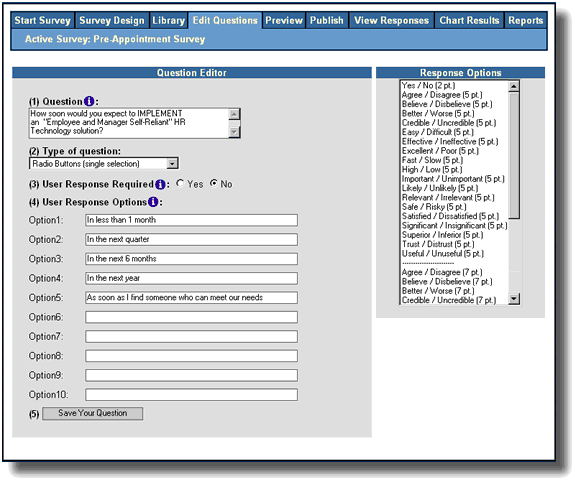575x480 pixels.
Task: Select 'Credible / Uncredible (5 pt.)' option
Action: [448, 123]
